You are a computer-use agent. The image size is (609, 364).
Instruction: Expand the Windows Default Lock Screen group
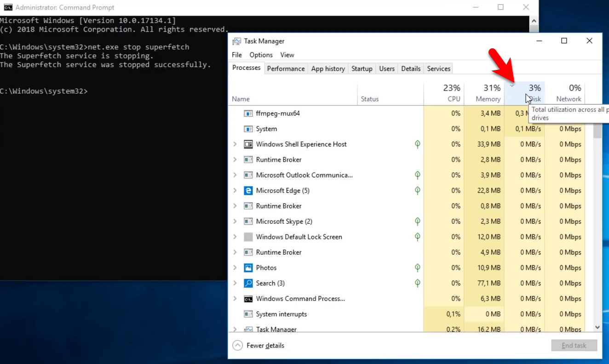click(x=235, y=237)
